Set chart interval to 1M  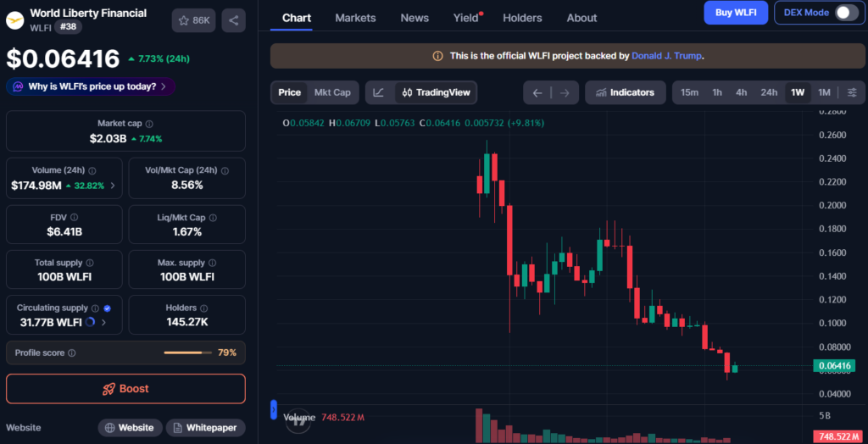pos(824,92)
